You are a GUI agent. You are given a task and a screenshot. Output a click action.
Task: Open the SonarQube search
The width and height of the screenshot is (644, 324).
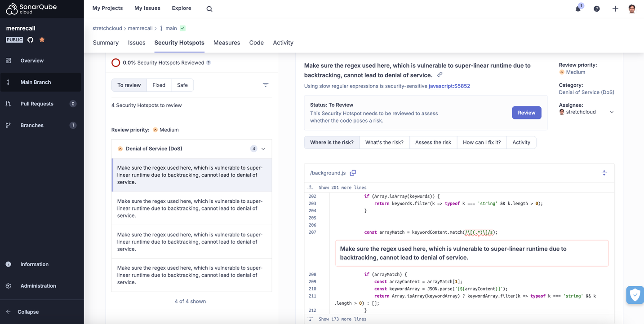click(209, 8)
